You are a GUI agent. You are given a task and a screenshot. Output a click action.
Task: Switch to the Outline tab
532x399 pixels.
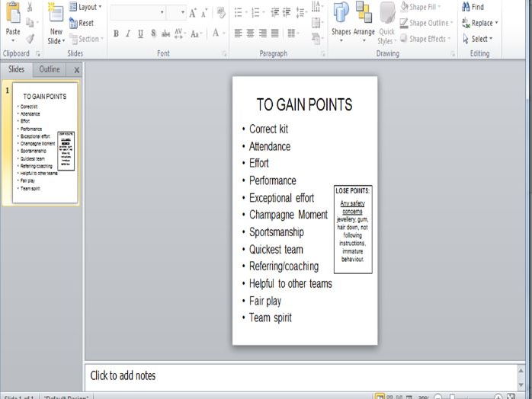pyautogui.click(x=50, y=69)
